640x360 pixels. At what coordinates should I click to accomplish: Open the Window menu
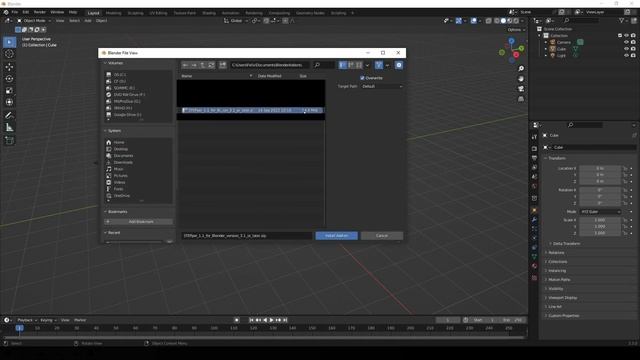57,13
